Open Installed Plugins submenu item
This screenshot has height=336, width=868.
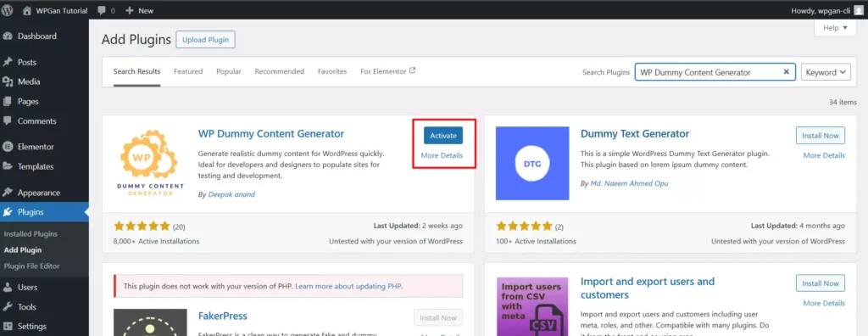(x=31, y=234)
